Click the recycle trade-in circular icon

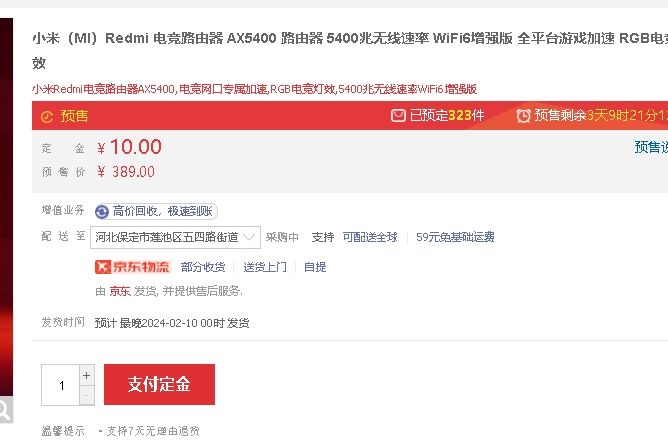pyautogui.click(x=102, y=211)
